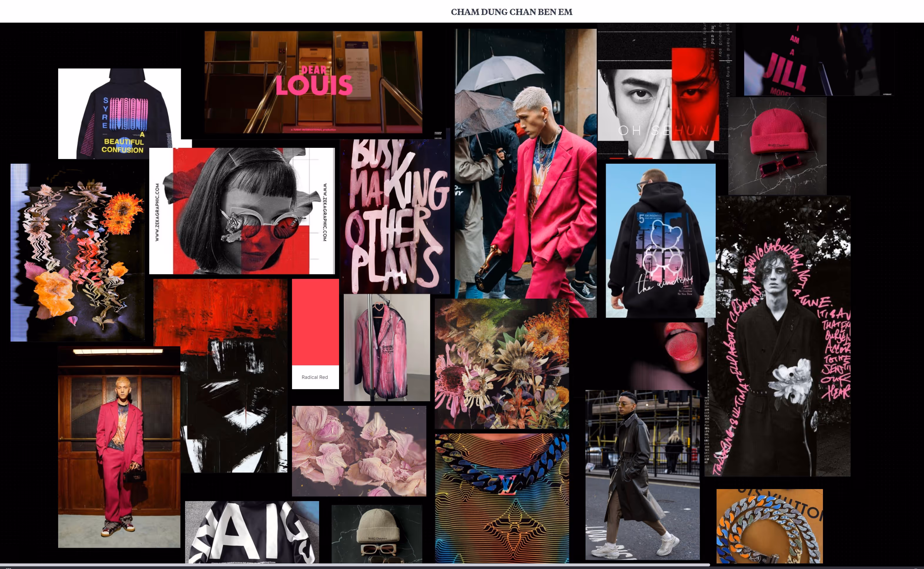This screenshot has height=569, width=924.
Task: Click the pink dried petals photo
Action: [x=359, y=451]
